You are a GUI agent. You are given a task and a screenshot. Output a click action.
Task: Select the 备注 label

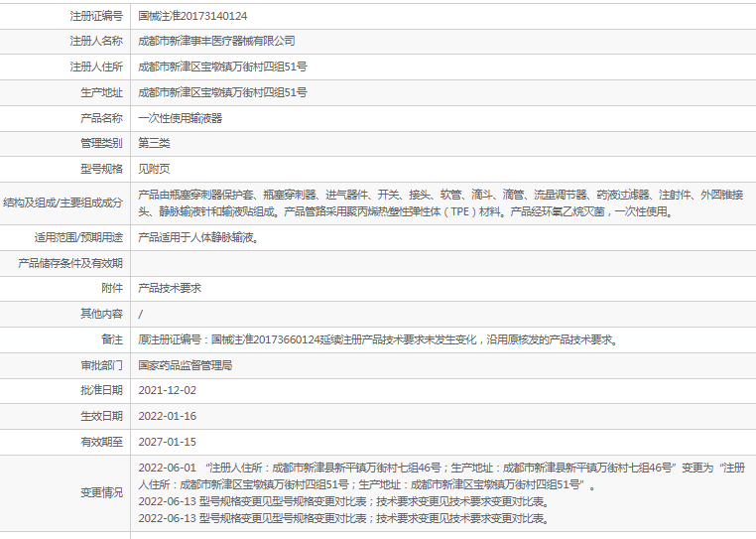(112, 339)
